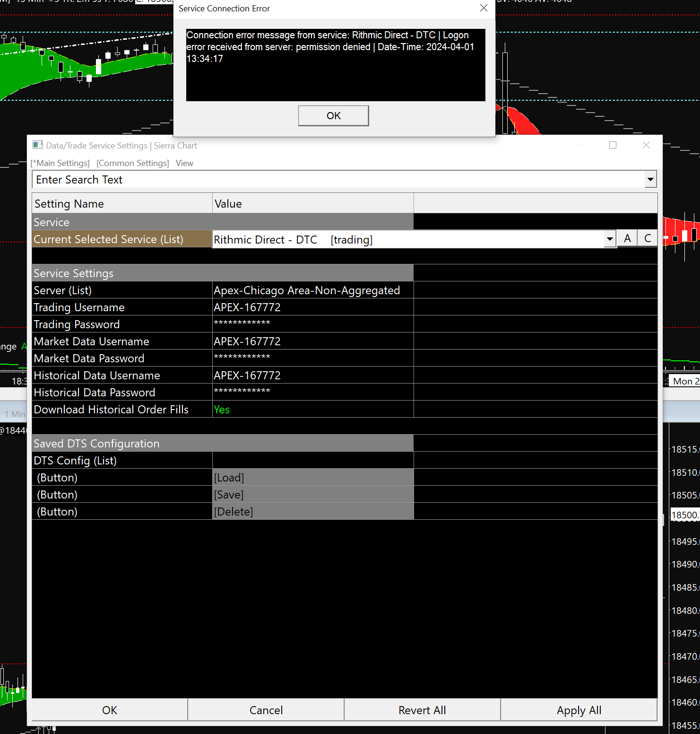The image size is (700, 734).
Task: Click OK at the bottom of the settings window
Action: click(x=110, y=710)
